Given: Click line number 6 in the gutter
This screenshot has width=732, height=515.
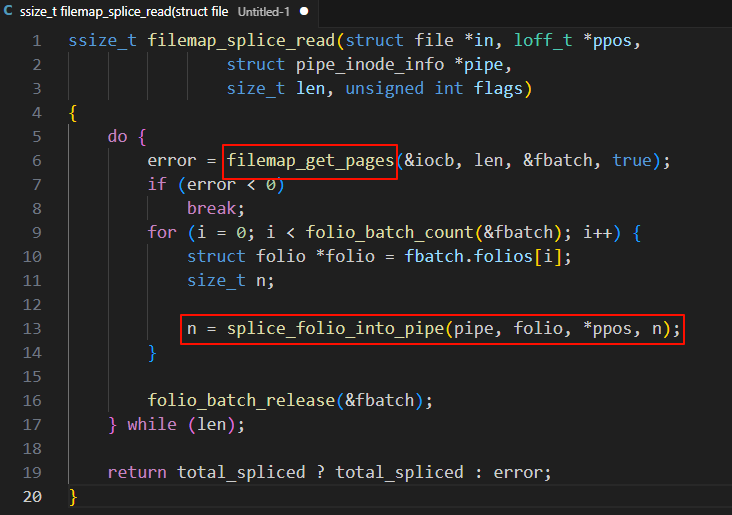Looking at the screenshot, I should (x=36, y=161).
